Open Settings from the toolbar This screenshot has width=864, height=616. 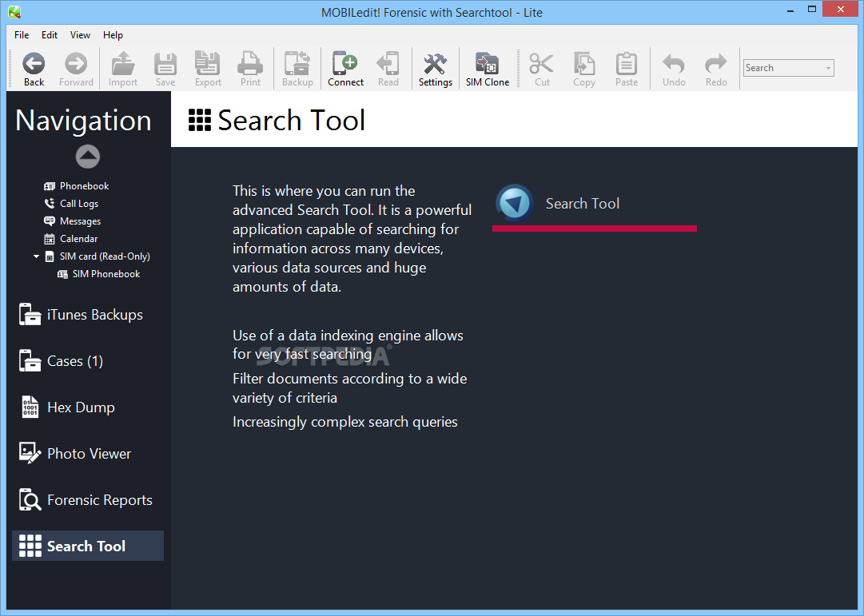coord(436,70)
